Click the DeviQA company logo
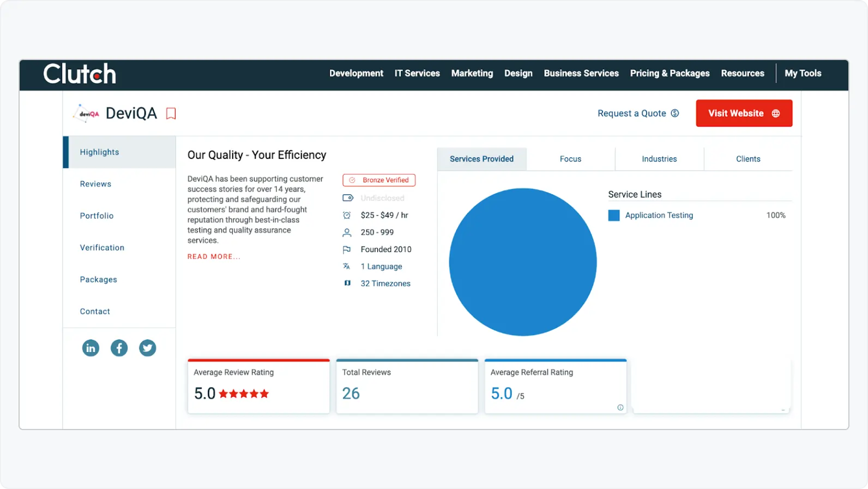868x489 pixels. click(87, 114)
